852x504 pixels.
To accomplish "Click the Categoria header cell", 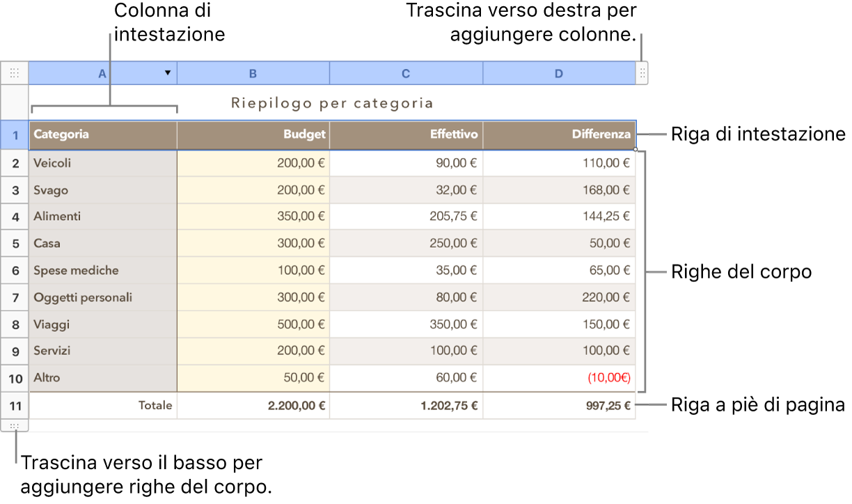I will click(x=103, y=135).
